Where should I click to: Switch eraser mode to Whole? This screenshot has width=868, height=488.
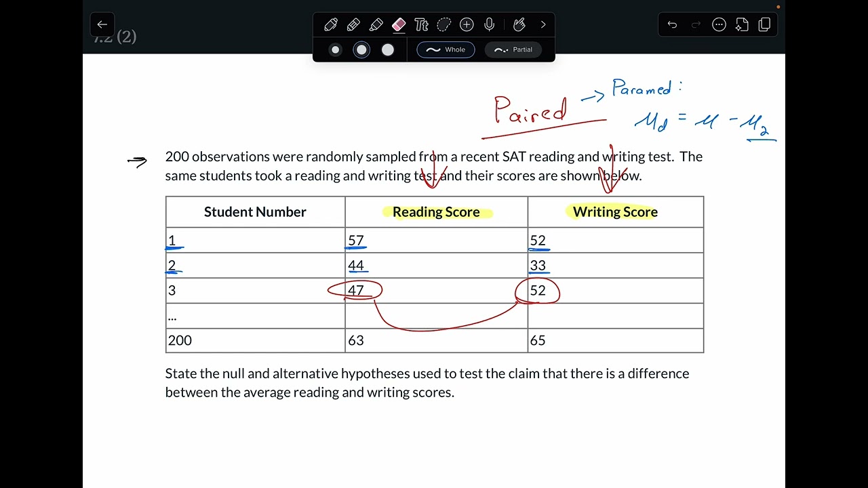[x=446, y=49]
